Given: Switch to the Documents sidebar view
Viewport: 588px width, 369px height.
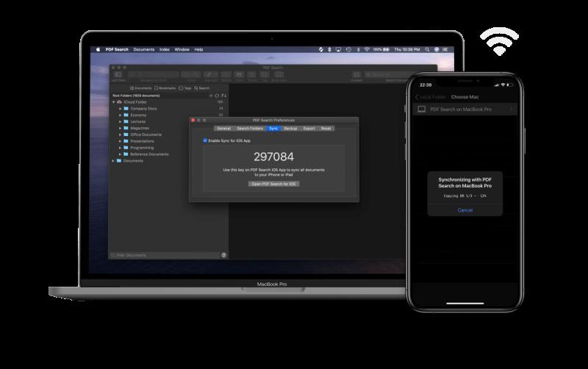Looking at the screenshot, I should point(140,88).
